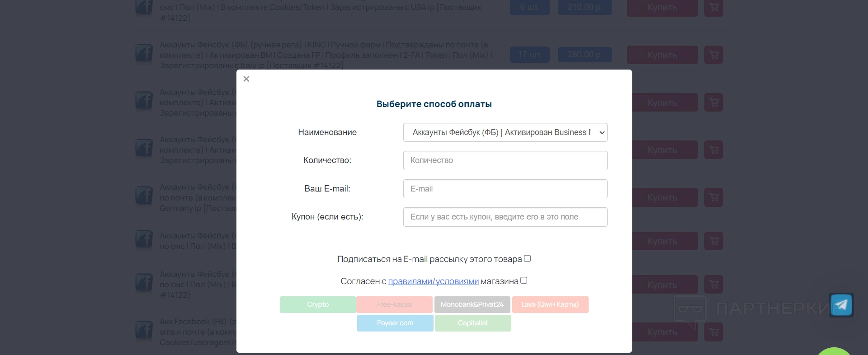Click cart icon in the bottom listing row
The height and width of the screenshot is (355, 868).
coord(713,332)
